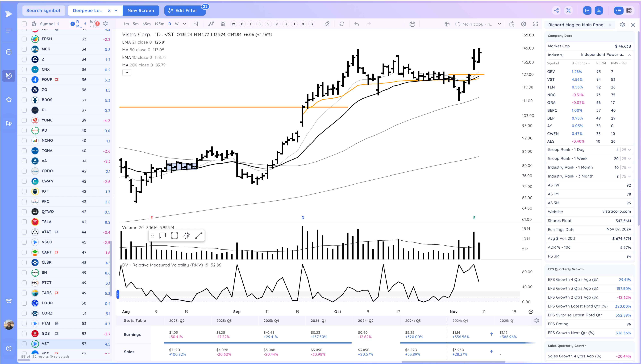Open favorites star in left sidebar
The image size is (641, 364).
point(9,100)
